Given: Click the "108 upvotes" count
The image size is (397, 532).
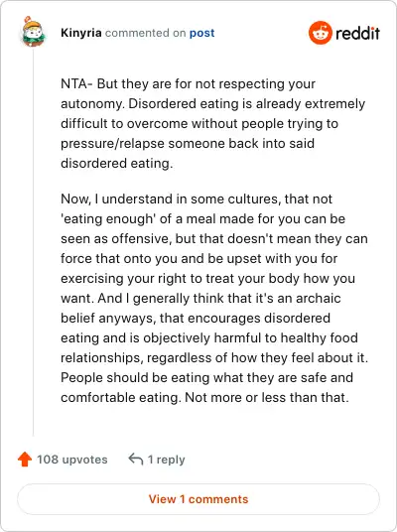Looking at the screenshot, I should point(71,460).
